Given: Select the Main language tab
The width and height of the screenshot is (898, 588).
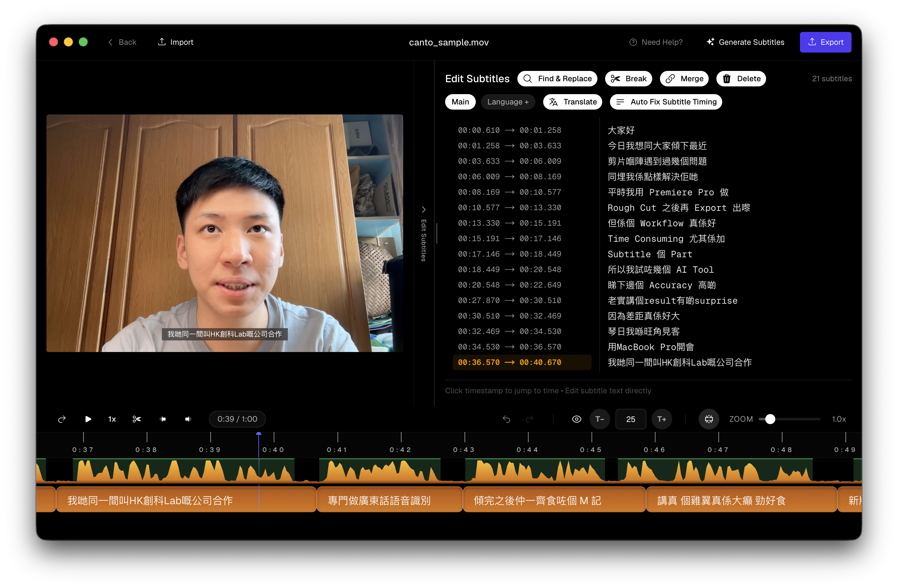Looking at the screenshot, I should point(460,102).
